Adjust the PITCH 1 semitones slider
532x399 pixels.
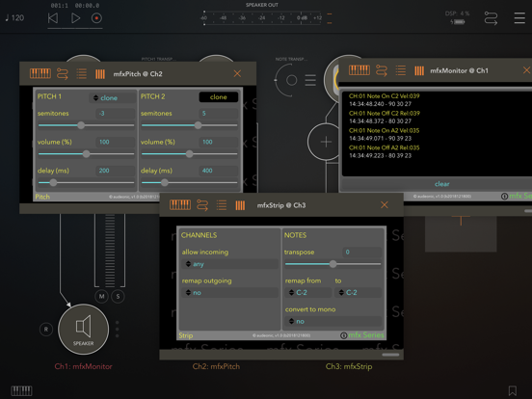86,125
